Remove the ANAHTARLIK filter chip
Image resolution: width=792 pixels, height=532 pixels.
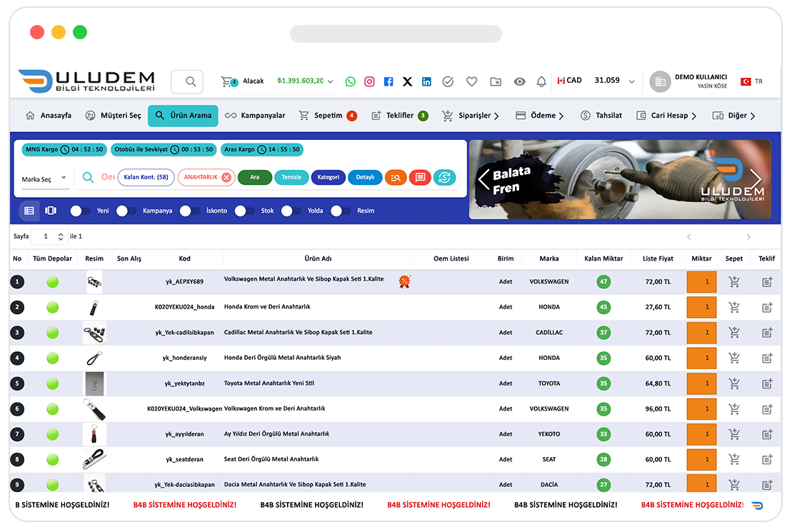226,177
